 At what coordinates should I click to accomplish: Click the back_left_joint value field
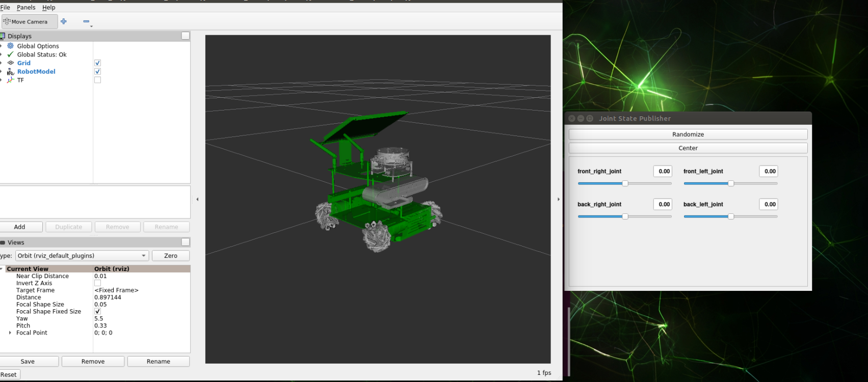click(x=769, y=204)
